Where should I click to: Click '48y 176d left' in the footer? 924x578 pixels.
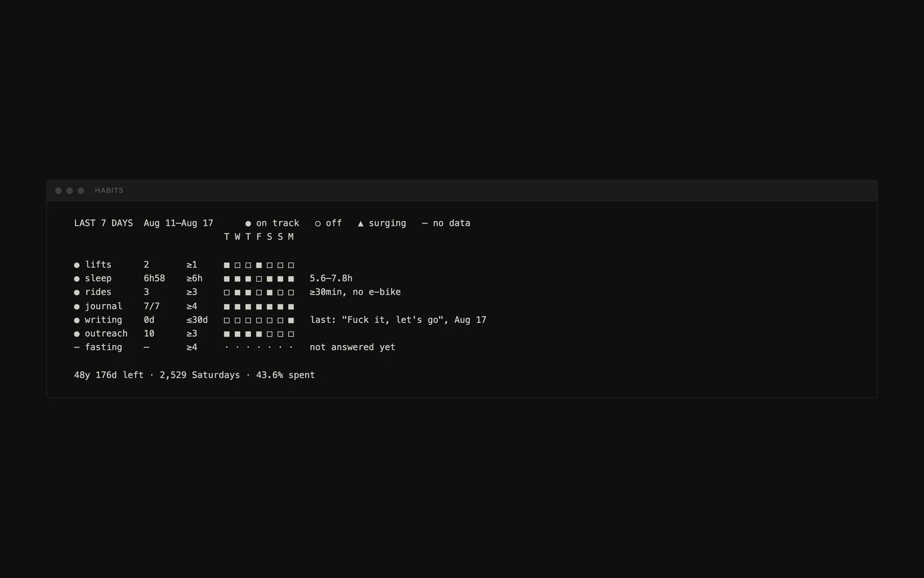coord(109,375)
